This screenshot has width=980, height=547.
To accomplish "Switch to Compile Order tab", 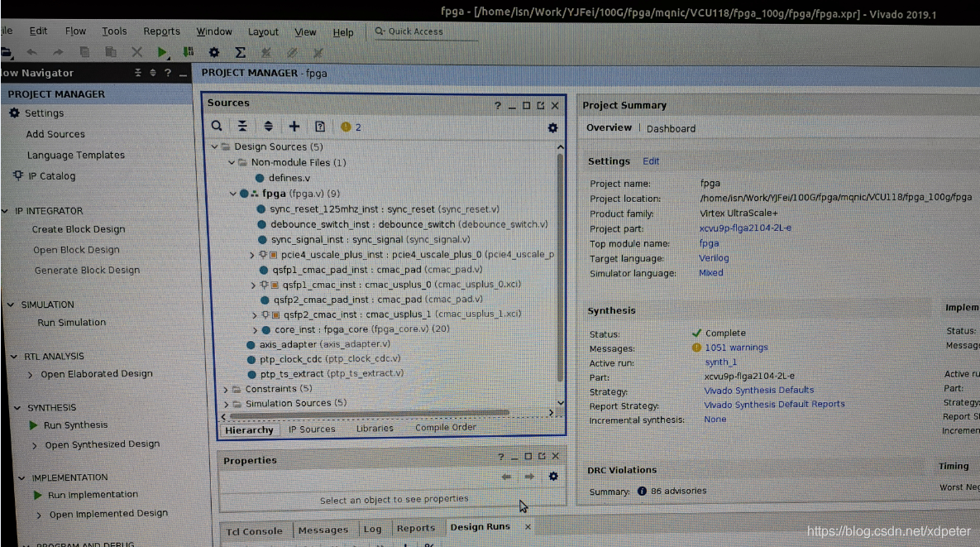I will [x=446, y=427].
